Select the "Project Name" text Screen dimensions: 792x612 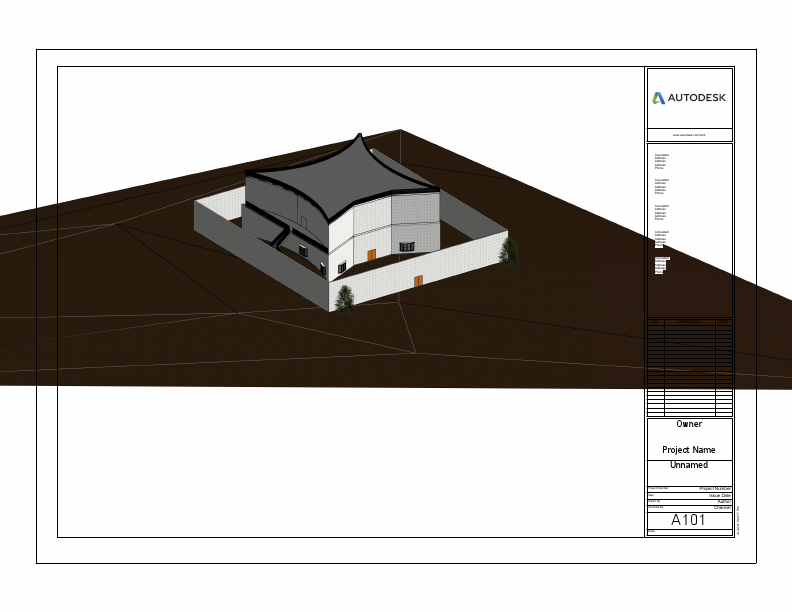coord(688,449)
